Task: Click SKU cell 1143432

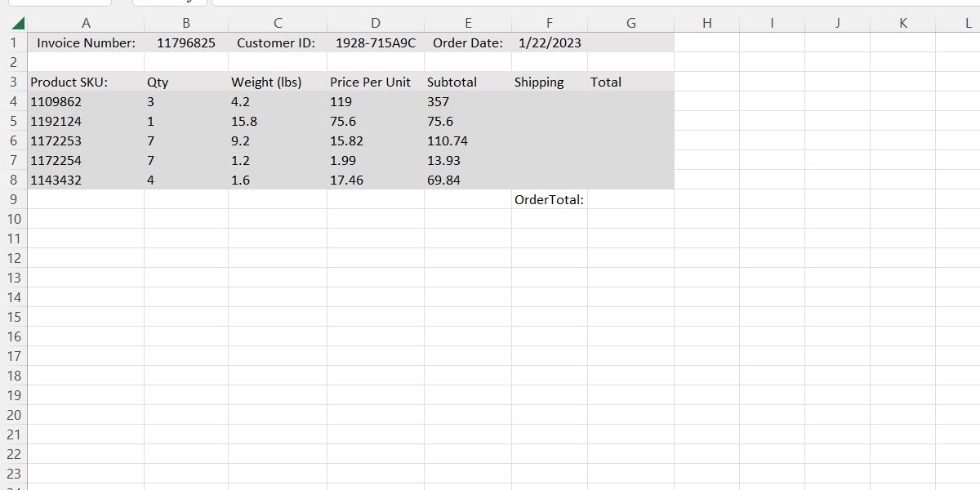Action: pos(86,180)
